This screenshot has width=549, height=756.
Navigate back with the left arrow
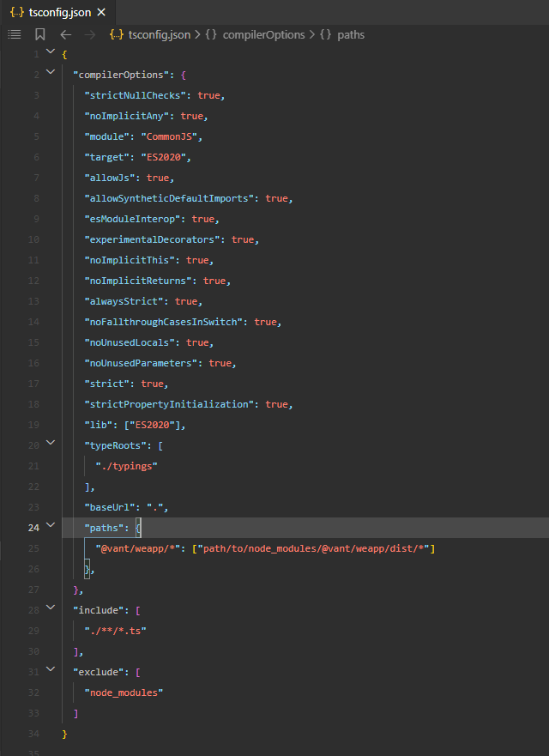point(65,34)
